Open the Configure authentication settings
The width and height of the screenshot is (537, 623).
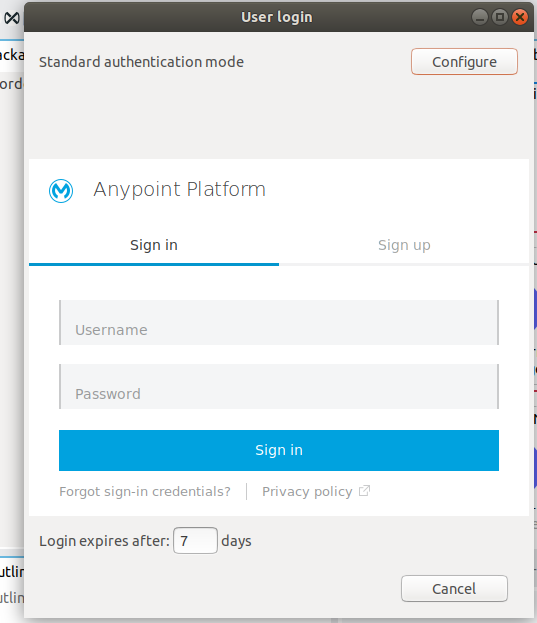464,62
